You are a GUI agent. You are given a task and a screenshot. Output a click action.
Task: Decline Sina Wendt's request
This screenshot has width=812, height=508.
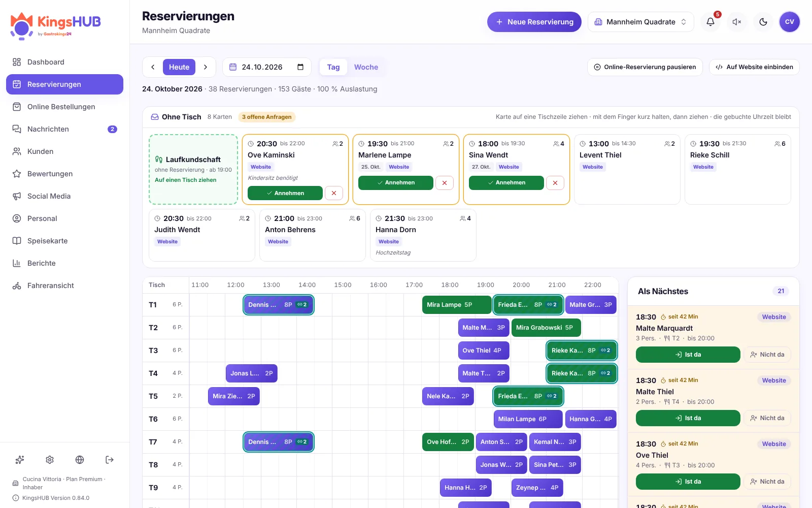click(555, 183)
